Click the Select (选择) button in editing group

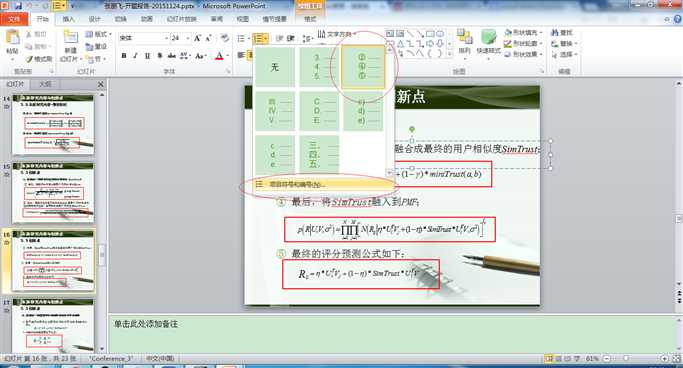point(564,55)
